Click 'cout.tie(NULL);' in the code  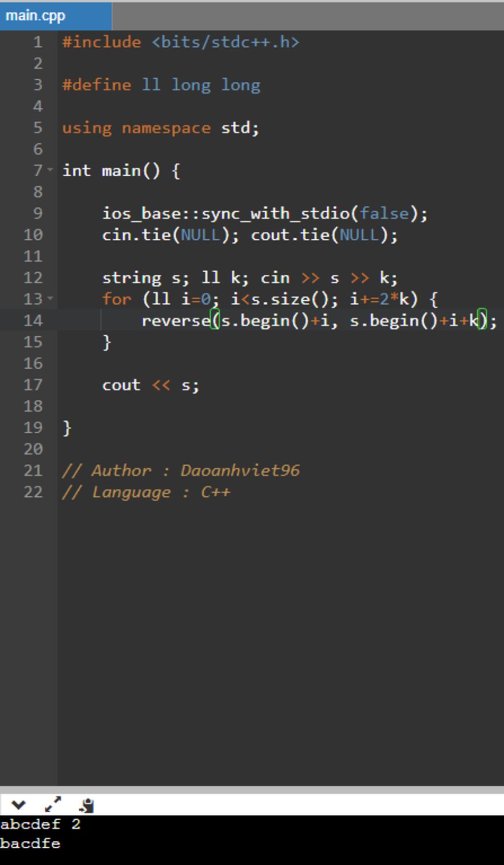click(x=324, y=235)
